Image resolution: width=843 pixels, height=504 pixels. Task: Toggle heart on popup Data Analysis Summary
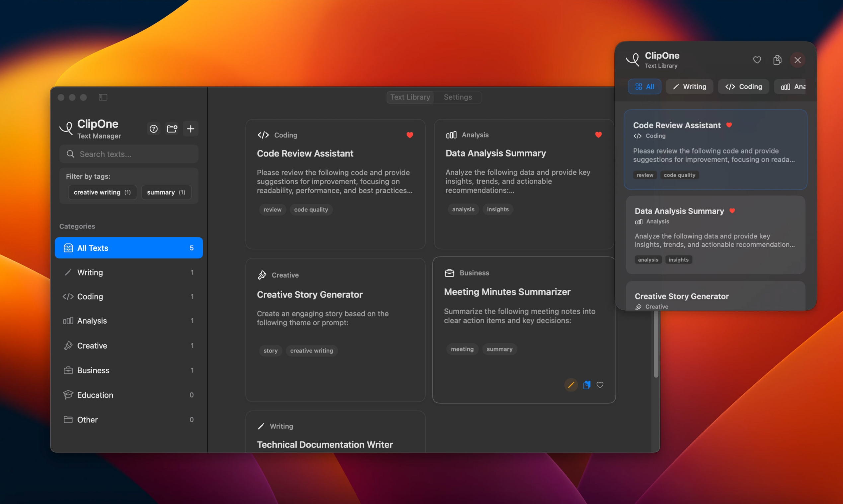click(x=732, y=211)
